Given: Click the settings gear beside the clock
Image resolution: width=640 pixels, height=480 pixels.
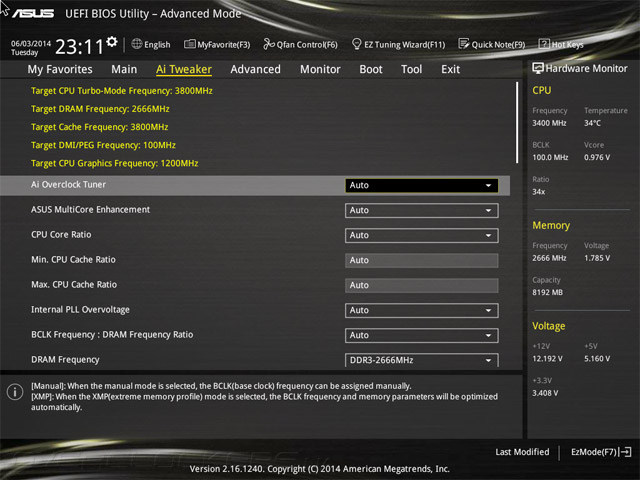Looking at the screenshot, I should [x=112, y=42].
